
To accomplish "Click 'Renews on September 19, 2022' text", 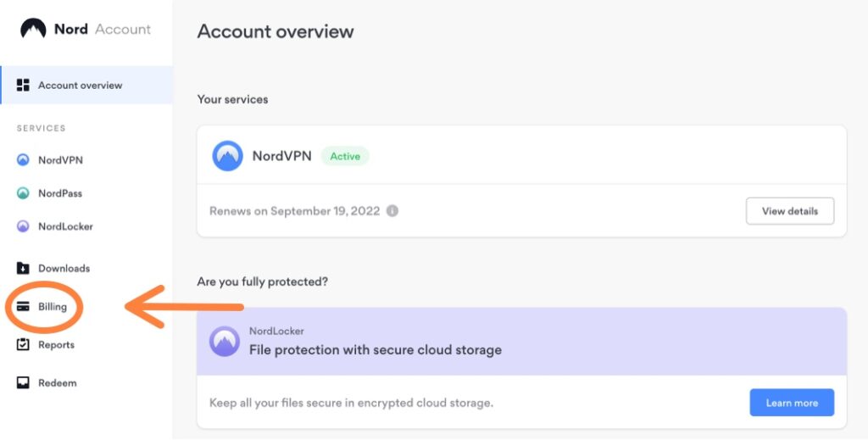I will tap(294, 211).
